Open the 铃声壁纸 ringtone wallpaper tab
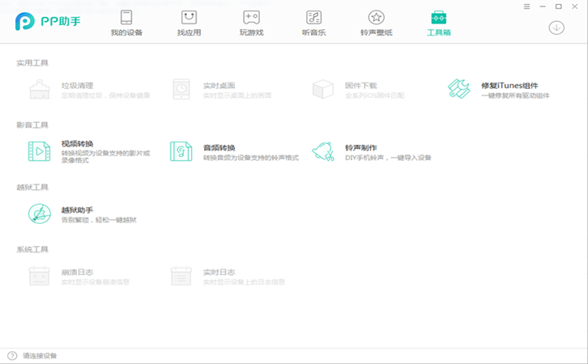This screenshot has width=588, height=364. pyautogui.click(x=376, y=23)
